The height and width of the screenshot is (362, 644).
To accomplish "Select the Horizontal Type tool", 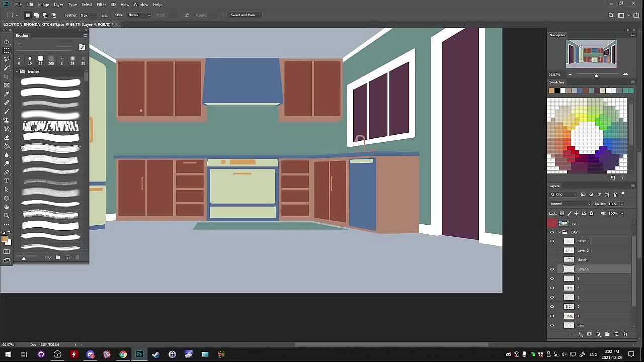I will (7, 181).
